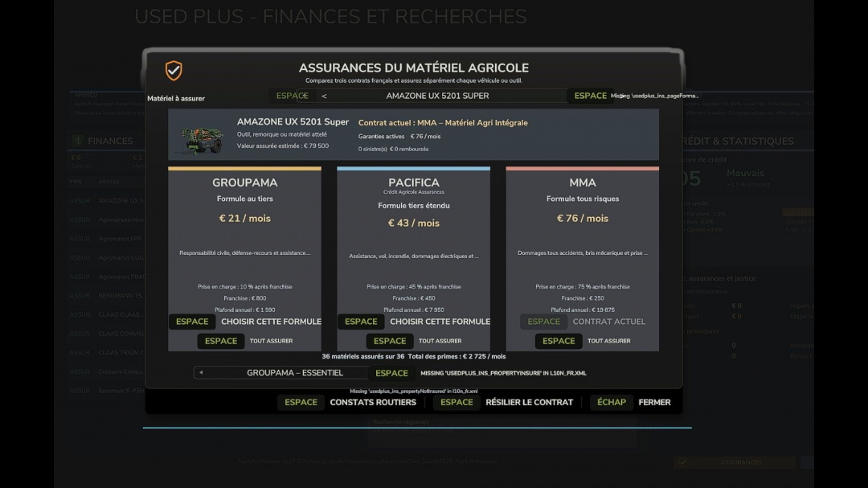The height and width of the screenshot is (488, 868).
Task: Click 'Prise en charge : 10 % après franchise'
Action: coord(244,286)
